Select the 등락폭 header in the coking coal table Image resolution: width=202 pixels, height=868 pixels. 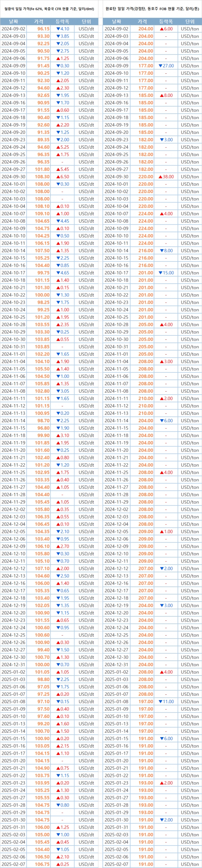166,22
